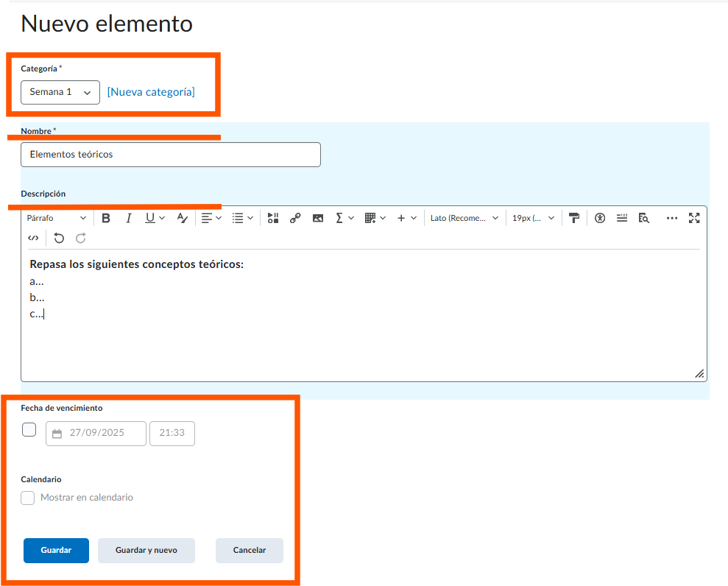The image size is (728, 586).
Task: Apply italic formatting in the editor
Action: click(128, 218)
